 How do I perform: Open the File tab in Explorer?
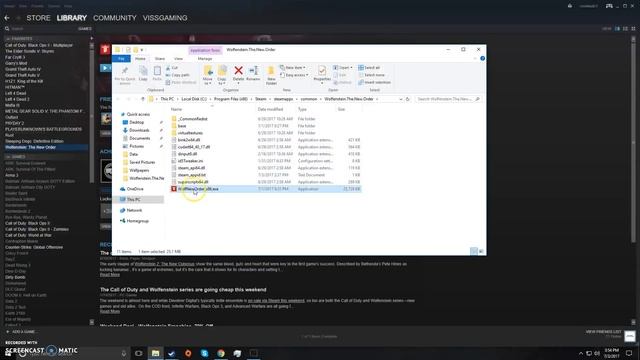[121, 59]
